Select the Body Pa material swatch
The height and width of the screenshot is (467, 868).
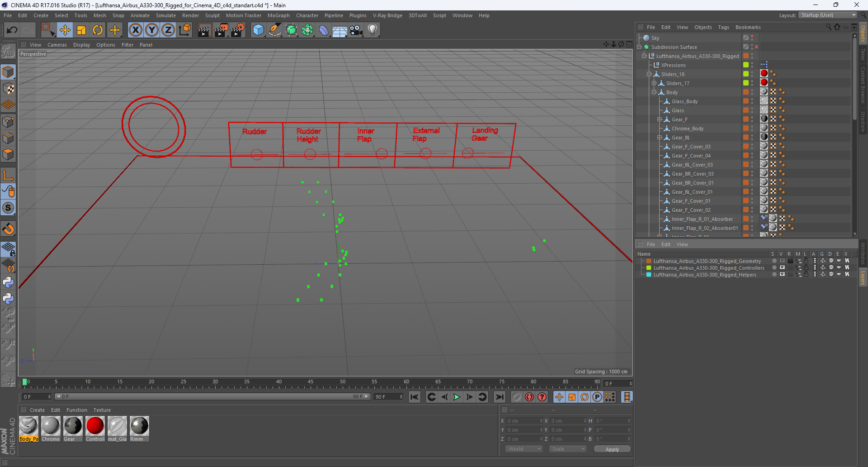[x=28, y=429]
